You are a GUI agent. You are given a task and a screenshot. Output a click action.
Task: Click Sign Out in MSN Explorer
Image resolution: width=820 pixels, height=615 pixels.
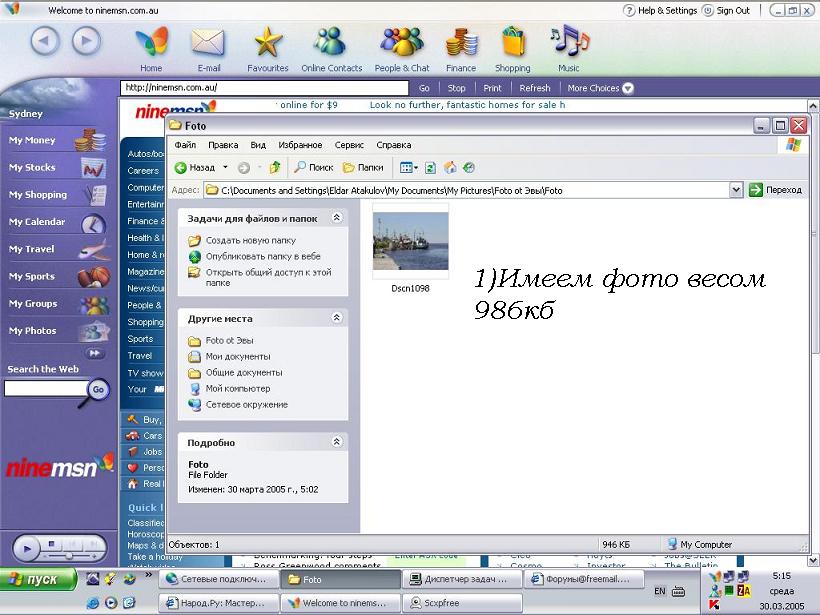[x=727, y=10]
